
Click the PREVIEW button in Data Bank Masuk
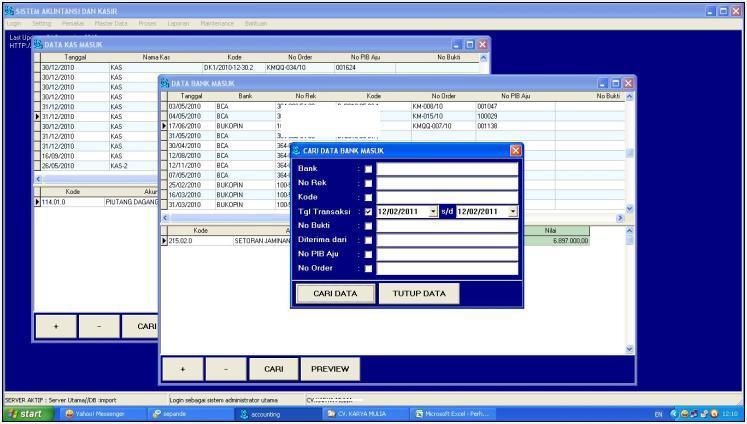[330, 368]
